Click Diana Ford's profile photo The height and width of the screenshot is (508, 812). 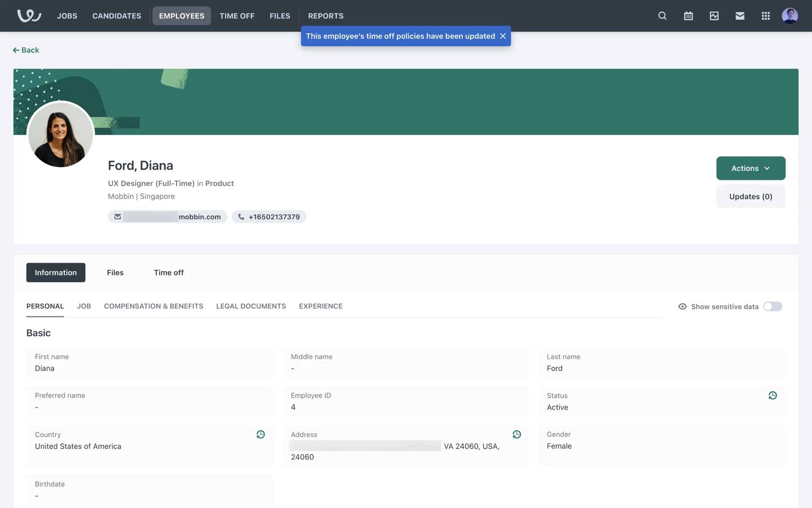[60, 135]
